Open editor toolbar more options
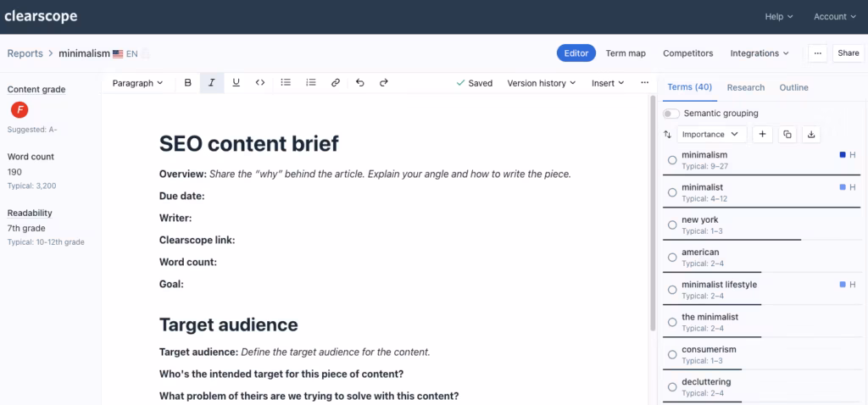868x405 pixels. click(644, 83)
